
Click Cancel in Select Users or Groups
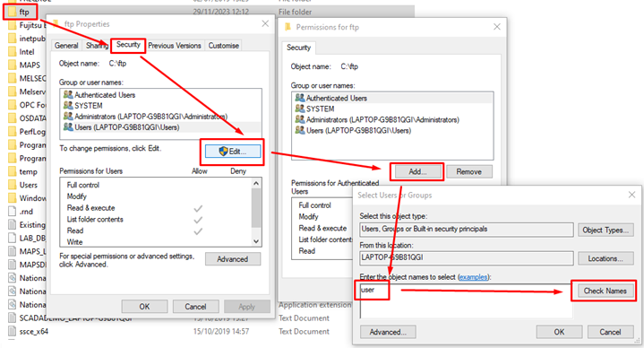[x=610, y=332]
